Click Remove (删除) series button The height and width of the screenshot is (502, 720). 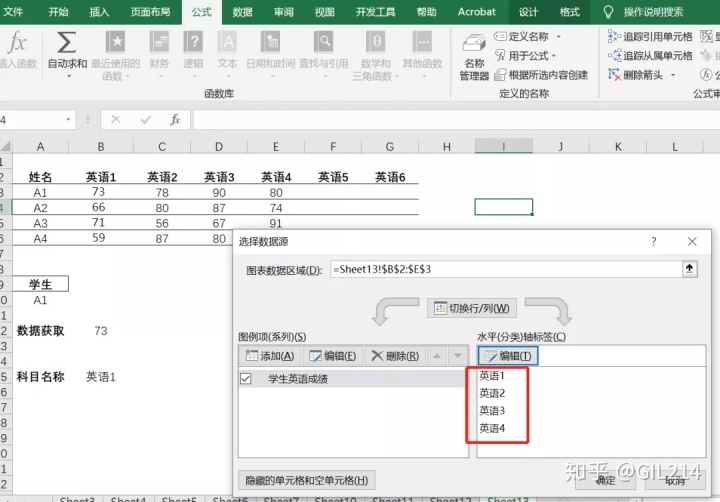(395, 356)
